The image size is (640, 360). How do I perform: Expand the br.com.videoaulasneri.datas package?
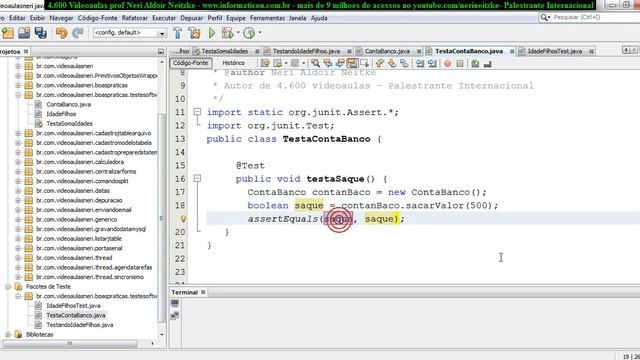point(18,191)
